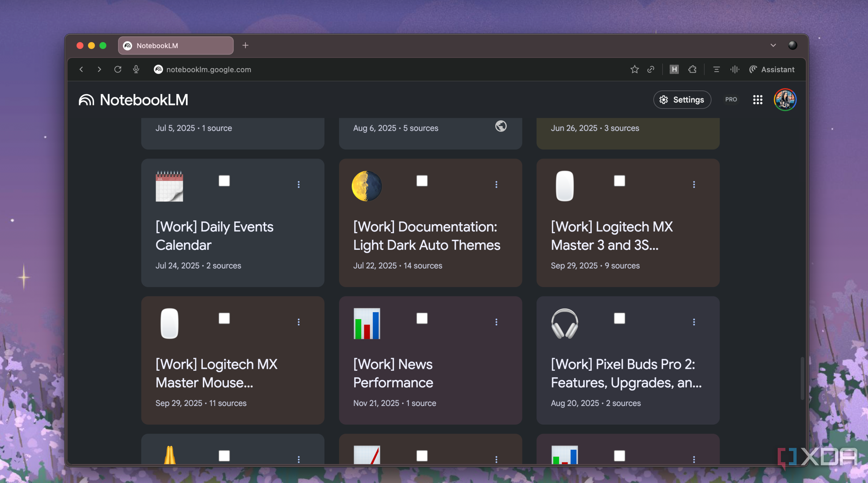Viewport: 868px width, 483px height.
Task: Open the Settings button
Action: tap(682, 100)
